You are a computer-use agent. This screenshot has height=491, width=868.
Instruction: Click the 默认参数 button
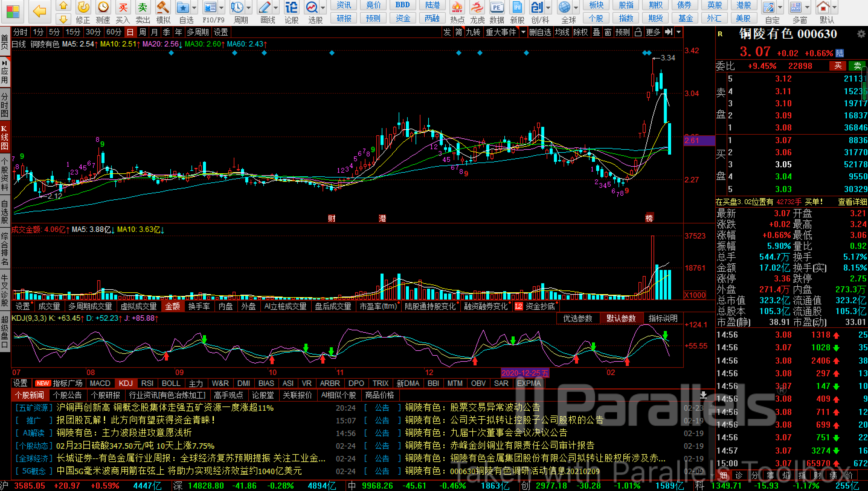pyautogui.click(x=621, y=318)
